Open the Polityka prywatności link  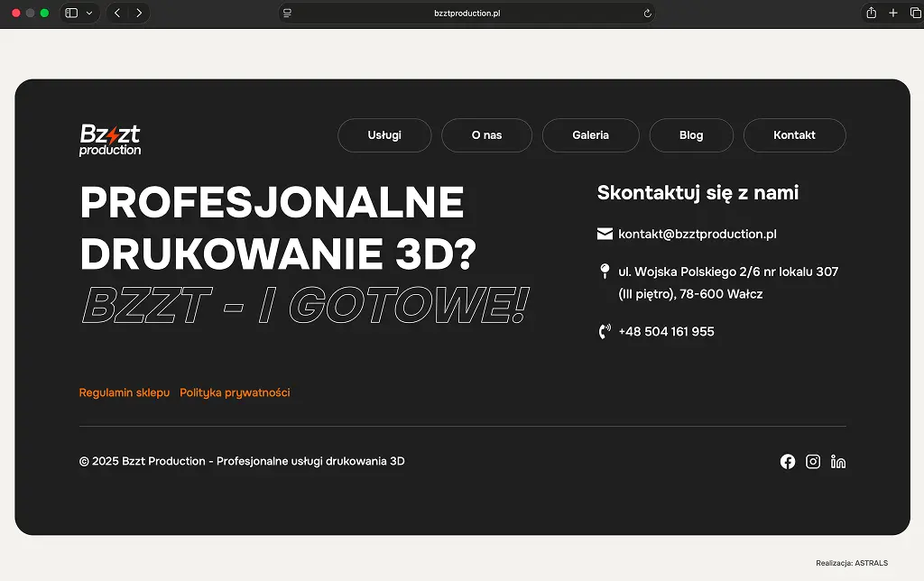(x=235, y=392)
